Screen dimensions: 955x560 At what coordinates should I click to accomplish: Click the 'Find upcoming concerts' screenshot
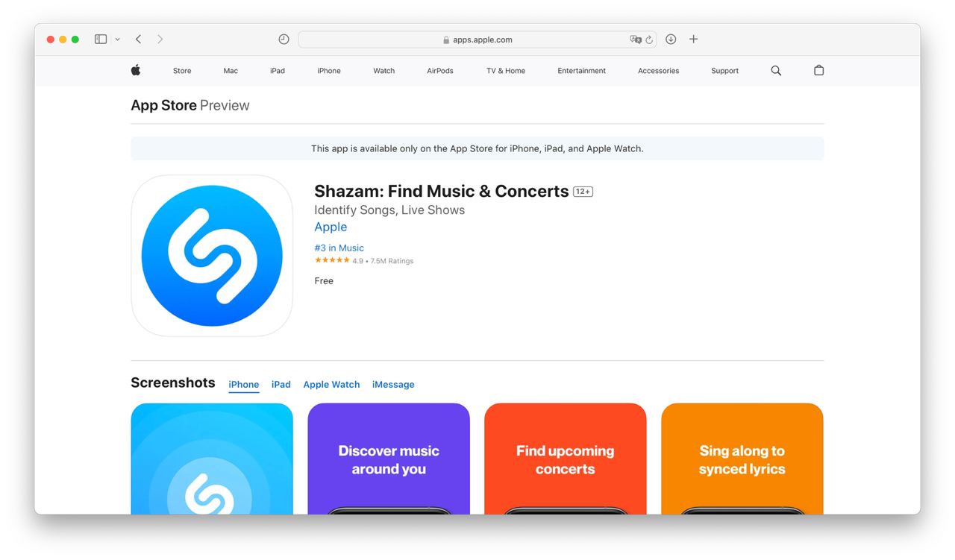pos(565,459)
